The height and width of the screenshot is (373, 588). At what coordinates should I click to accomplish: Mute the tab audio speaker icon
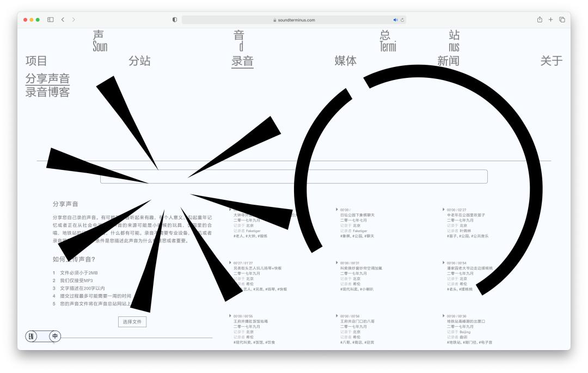click(x=395, y=20)
